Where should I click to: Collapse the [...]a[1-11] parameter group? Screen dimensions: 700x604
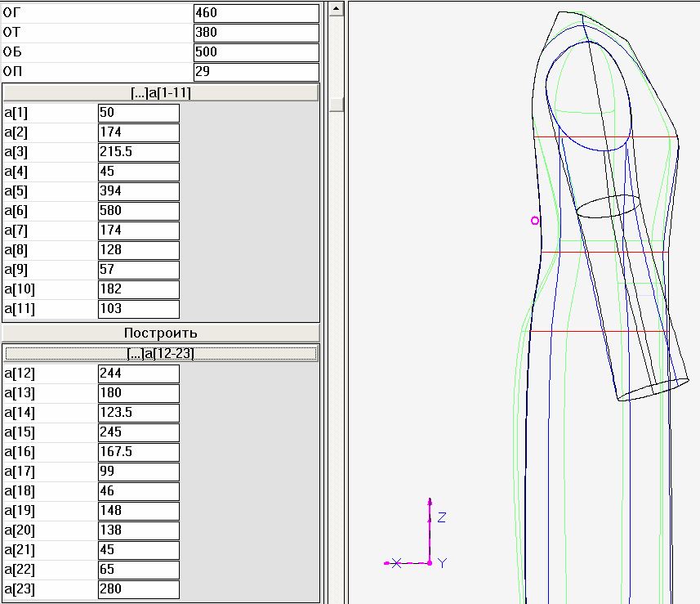point(161,92)
